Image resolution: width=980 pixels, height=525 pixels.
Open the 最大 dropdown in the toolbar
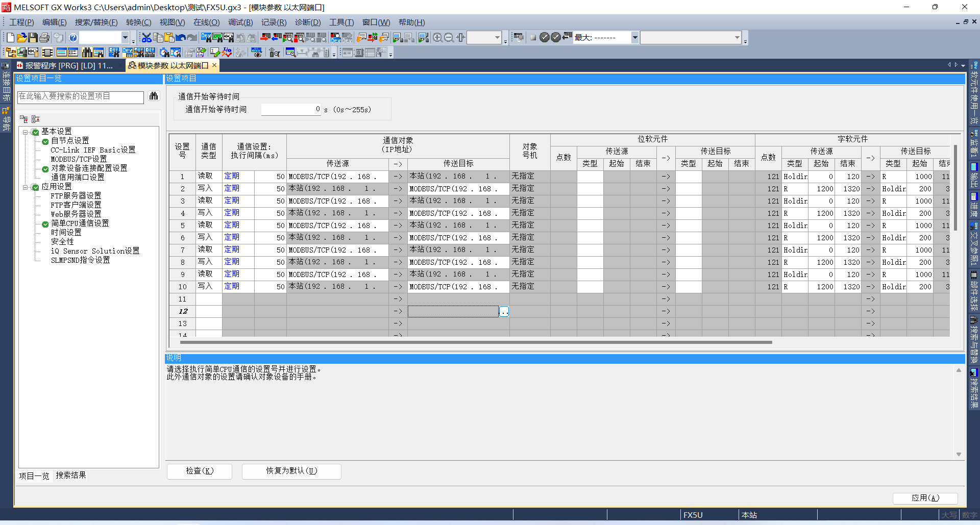pyautogui.click(x=634, y=37)
